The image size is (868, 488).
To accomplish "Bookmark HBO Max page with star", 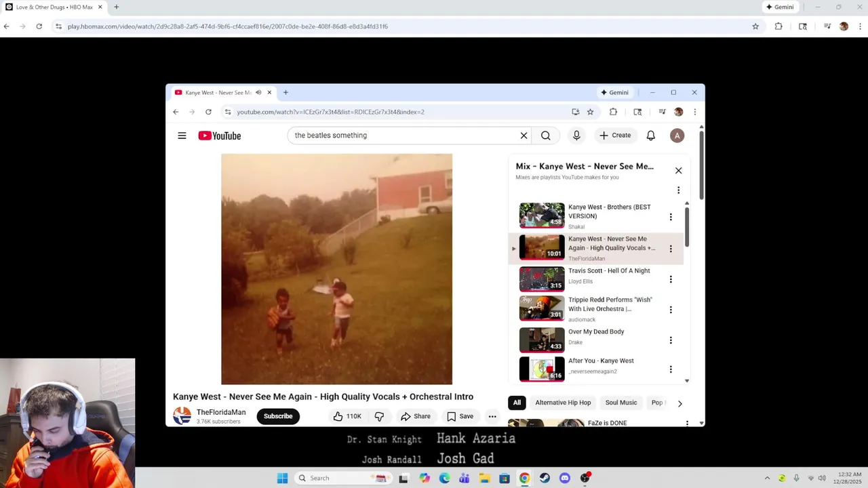I will [x=755, y=26].
